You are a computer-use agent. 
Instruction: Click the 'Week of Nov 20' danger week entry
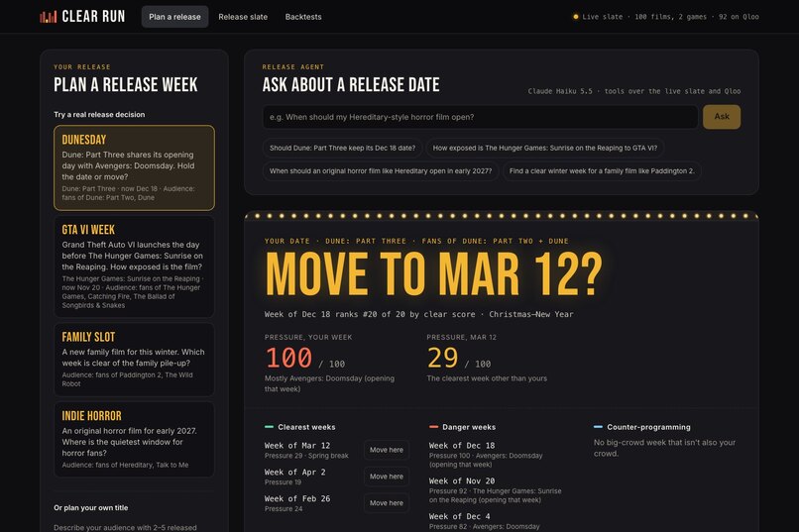tap(462, 481)
